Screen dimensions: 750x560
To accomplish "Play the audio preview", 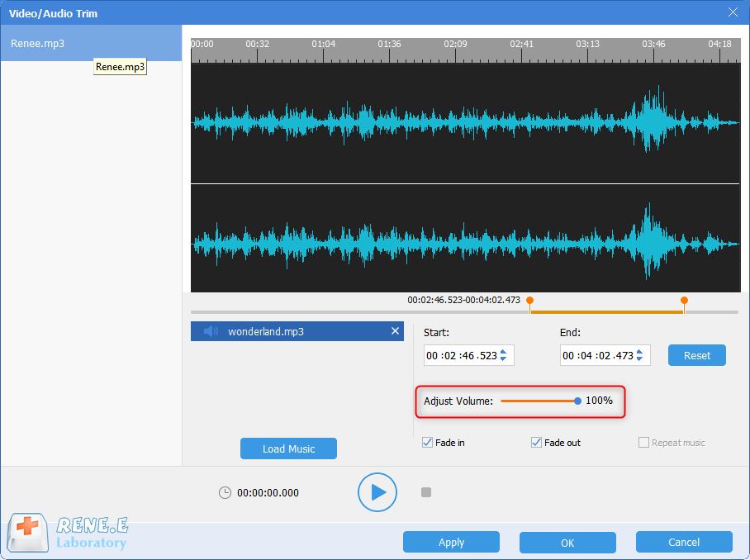I will 377,492.
